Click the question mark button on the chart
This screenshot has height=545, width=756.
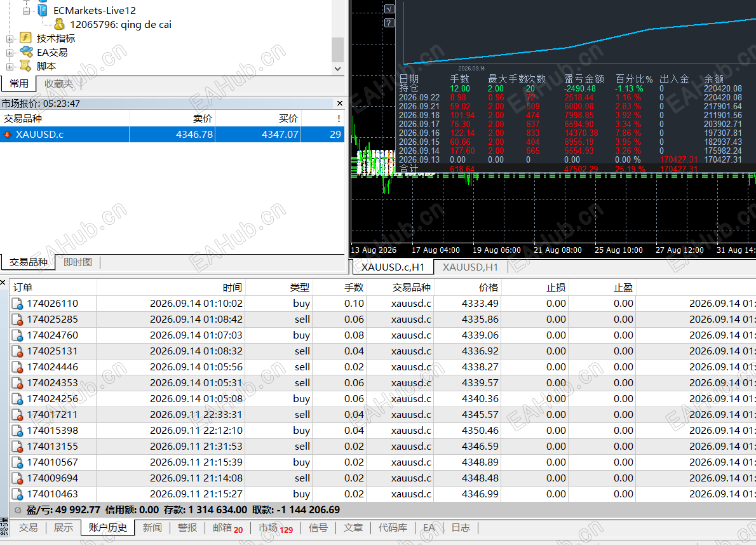click(x=389, y=23)
